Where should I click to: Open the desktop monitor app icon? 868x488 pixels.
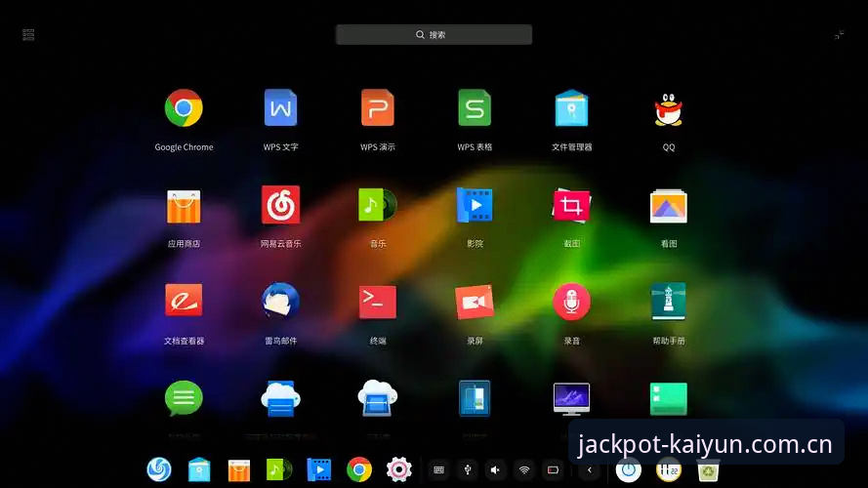click(571, 399)
